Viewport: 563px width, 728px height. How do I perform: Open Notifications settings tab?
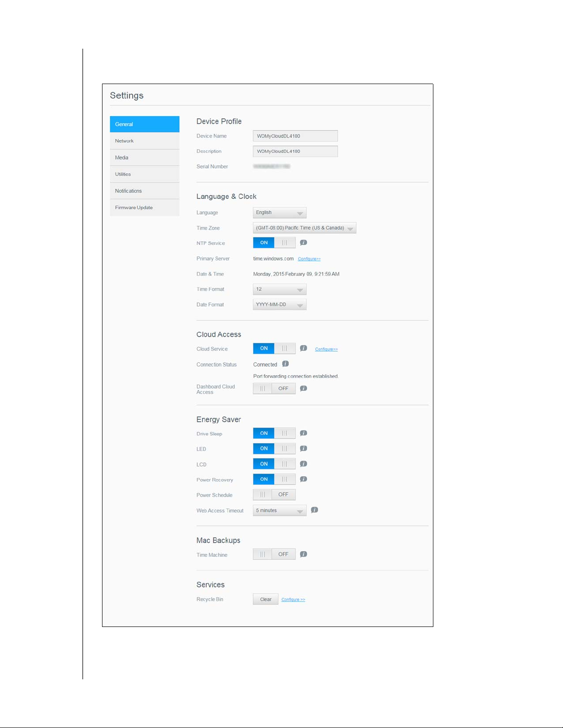click(145, 191)
